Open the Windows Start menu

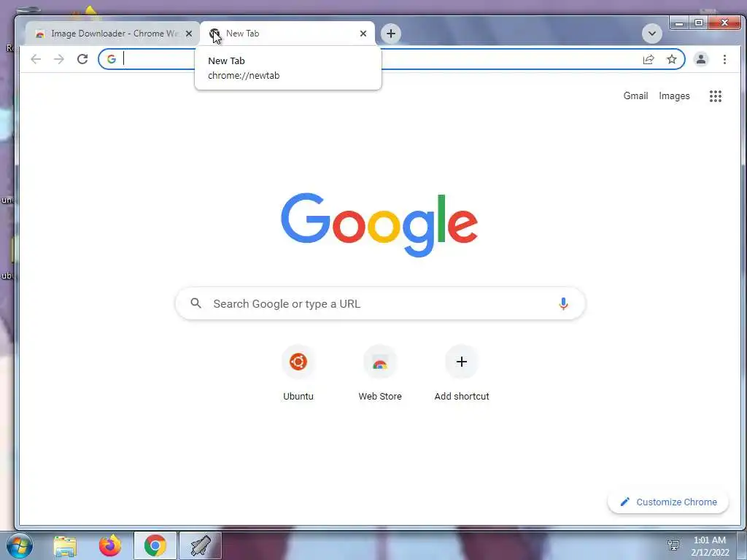[x=20, y=545]
